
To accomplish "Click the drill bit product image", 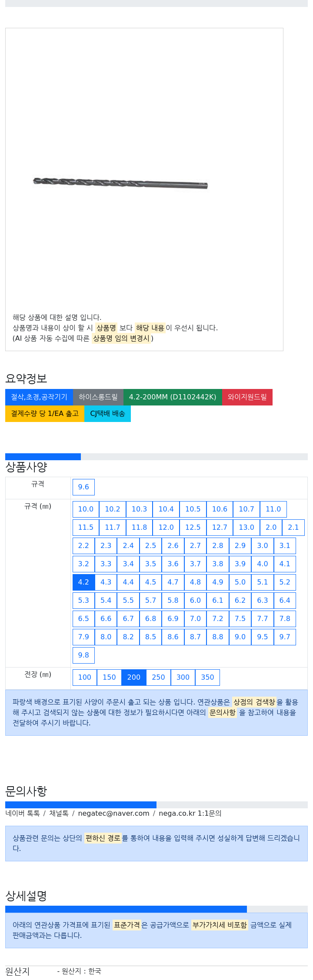I will click(x=120, y=183).
